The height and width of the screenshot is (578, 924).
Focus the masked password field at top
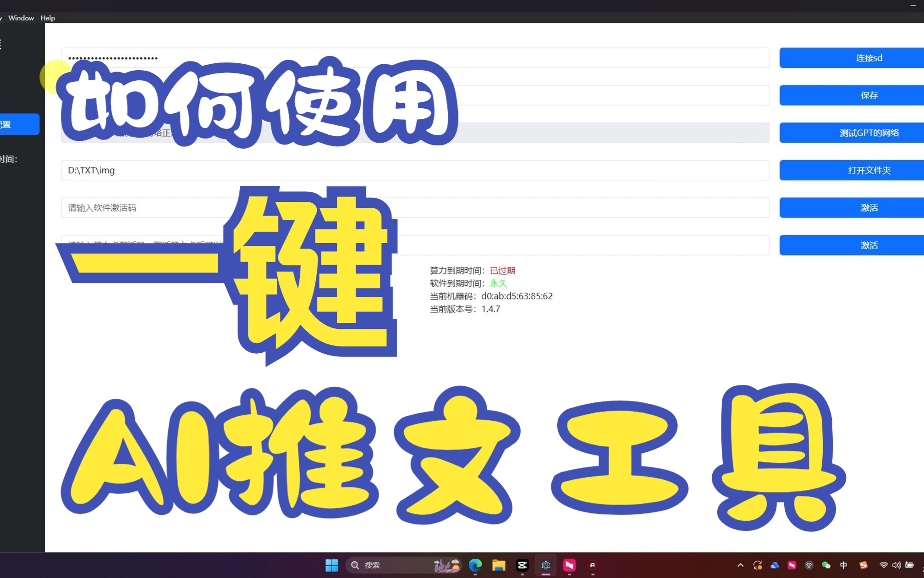[415, 58]
